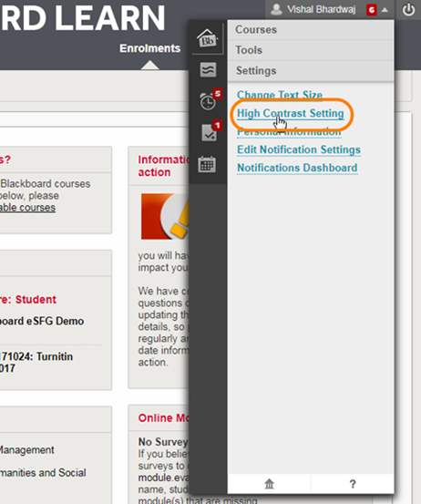Click the 're: Student' heading

[x=28, y=300]
